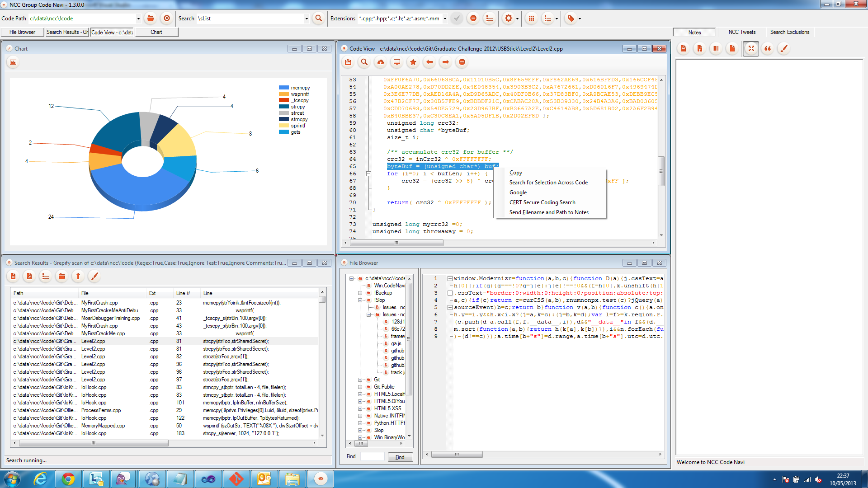Open the Code Path dropdown arrow
The width and height of the screenshot is (868, 488).
pyautogui.click(x=138, y=19)
